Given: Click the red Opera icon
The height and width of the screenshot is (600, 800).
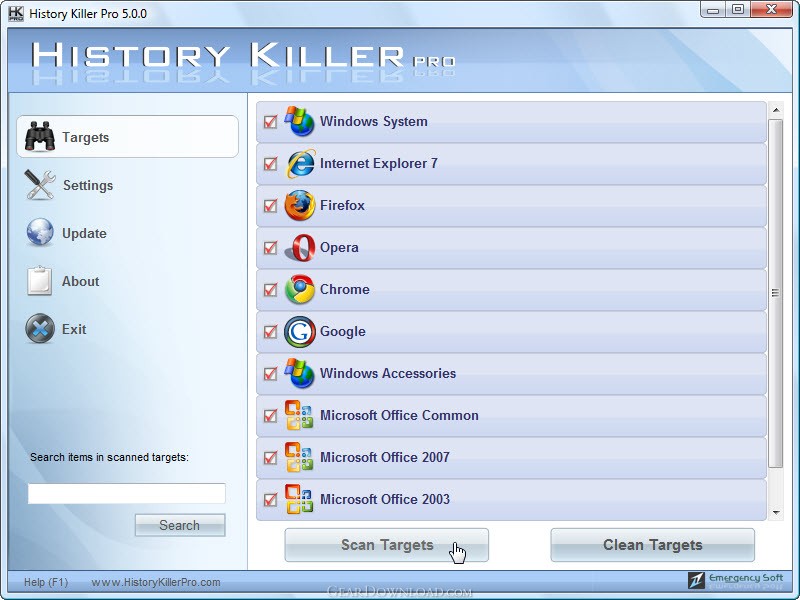Looking at the screenshot, I should click(301, 248).
